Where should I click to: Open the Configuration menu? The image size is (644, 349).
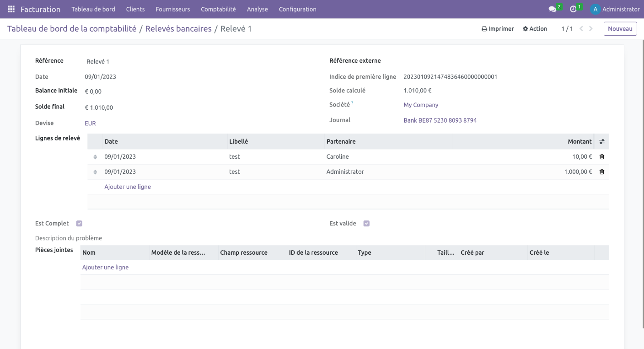pyautogui.click(x=297, y=9)
